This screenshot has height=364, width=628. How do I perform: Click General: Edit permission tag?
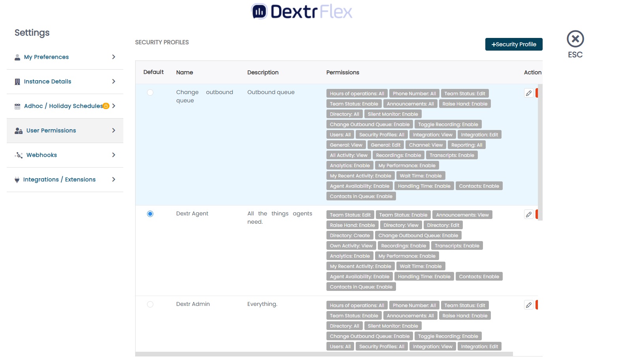(x=385, y=145)
